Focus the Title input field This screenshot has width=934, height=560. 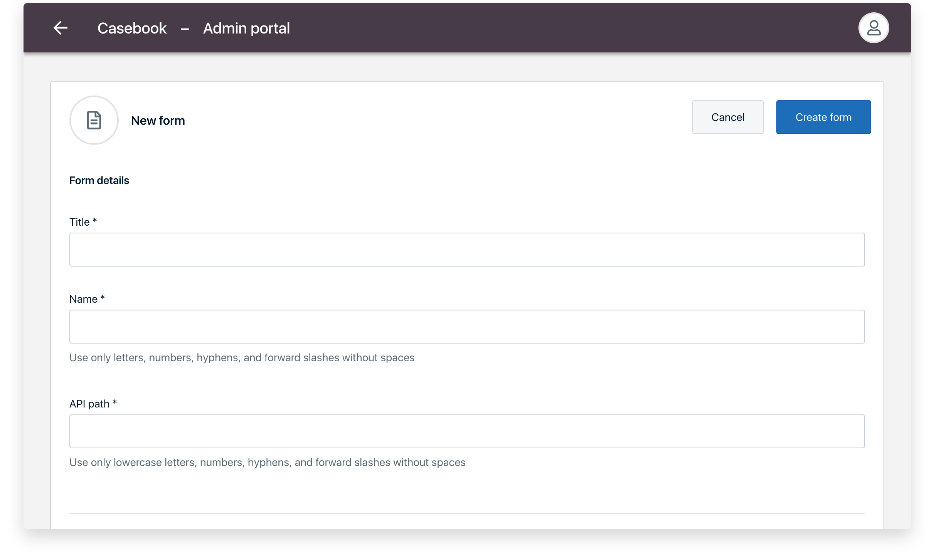[x=467, y=250]
